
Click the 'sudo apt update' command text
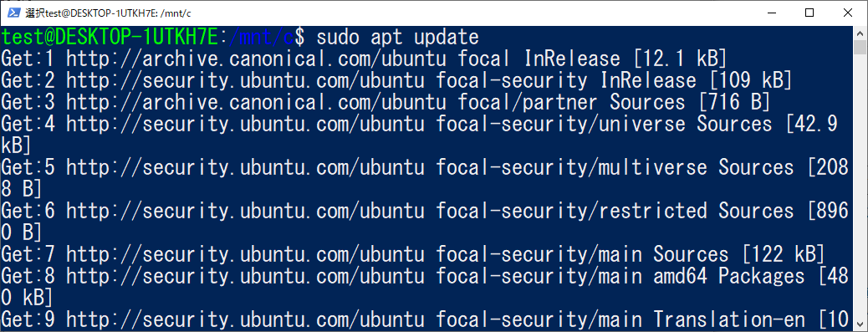397,38
